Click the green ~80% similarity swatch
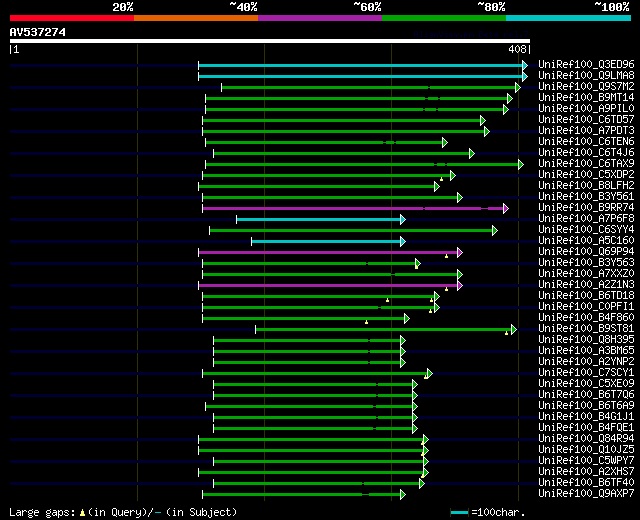640x520 pixels. [444, 18]
